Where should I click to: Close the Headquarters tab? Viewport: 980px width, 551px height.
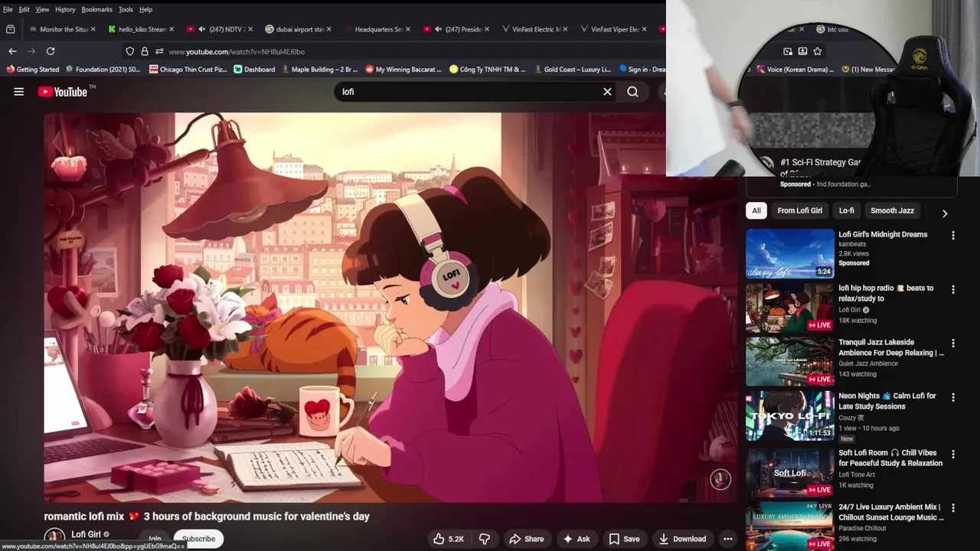point(408,29)
